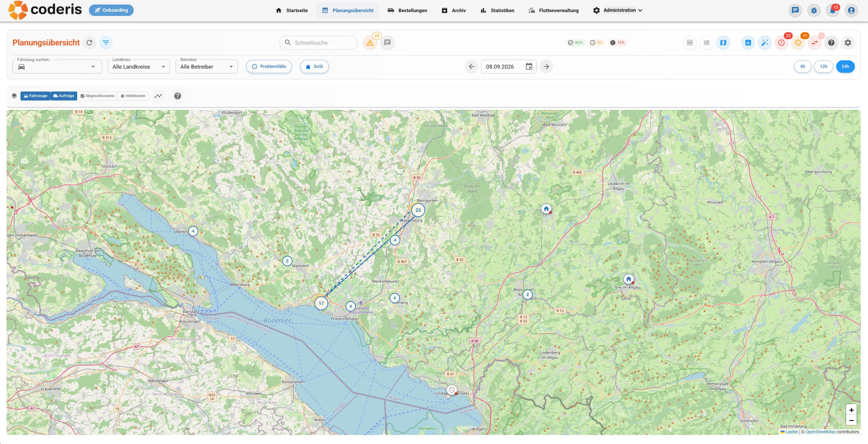Toggle the Infektionen map layer
This screenshot has height=444, width=868.
133,96
